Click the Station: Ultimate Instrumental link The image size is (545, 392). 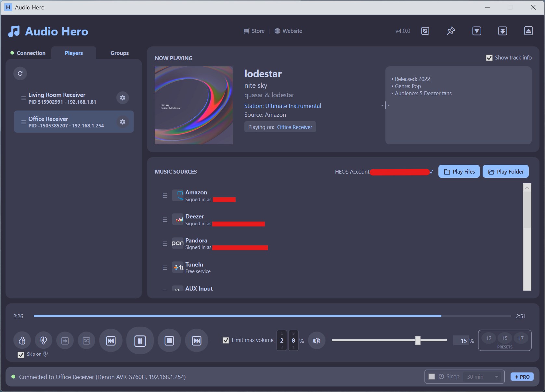(283, 106)
